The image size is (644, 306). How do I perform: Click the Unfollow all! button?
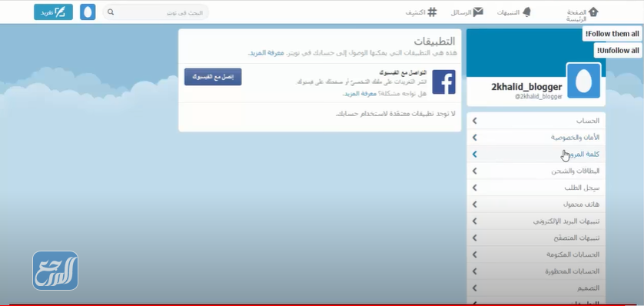click(x=618, y=51)
